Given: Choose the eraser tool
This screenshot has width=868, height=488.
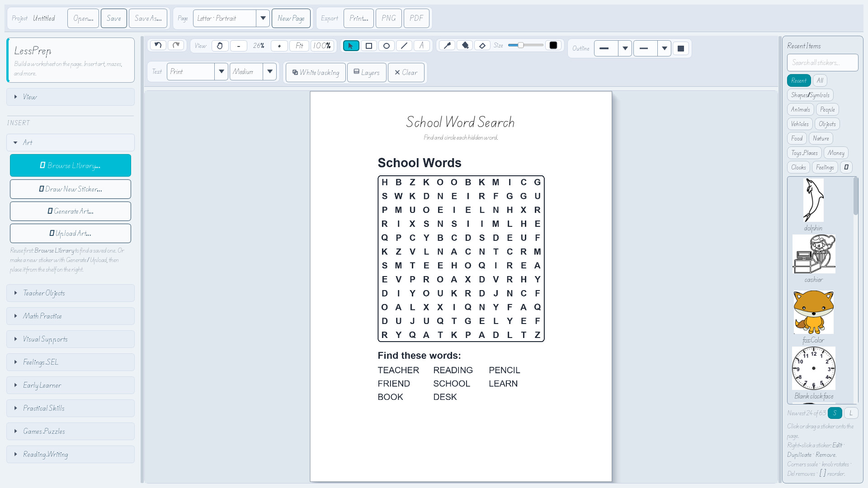Looking at the screenshot, I should coord(482,45).
